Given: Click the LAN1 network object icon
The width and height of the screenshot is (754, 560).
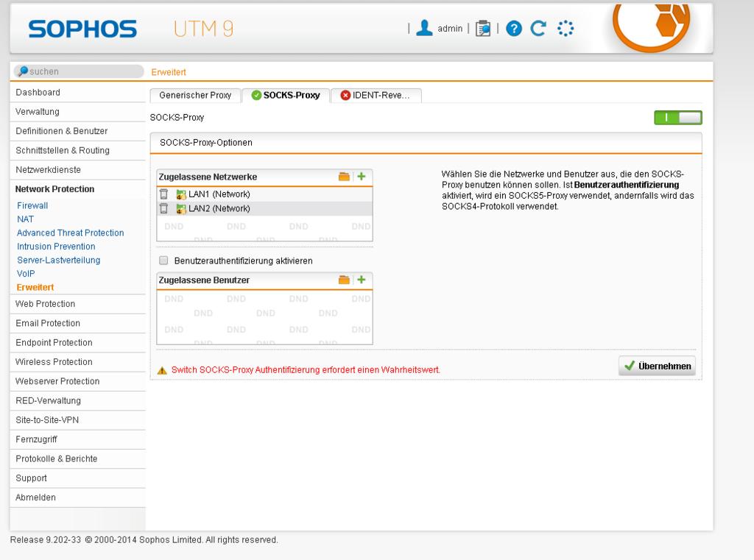Looking at the screenshot, I should click(x=181, y=194).
